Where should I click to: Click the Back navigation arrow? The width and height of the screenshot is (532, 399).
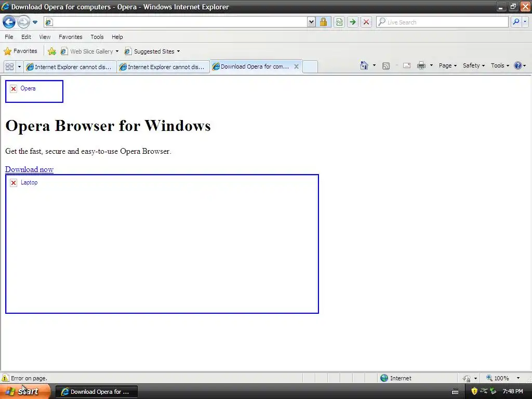pos(9,22)
